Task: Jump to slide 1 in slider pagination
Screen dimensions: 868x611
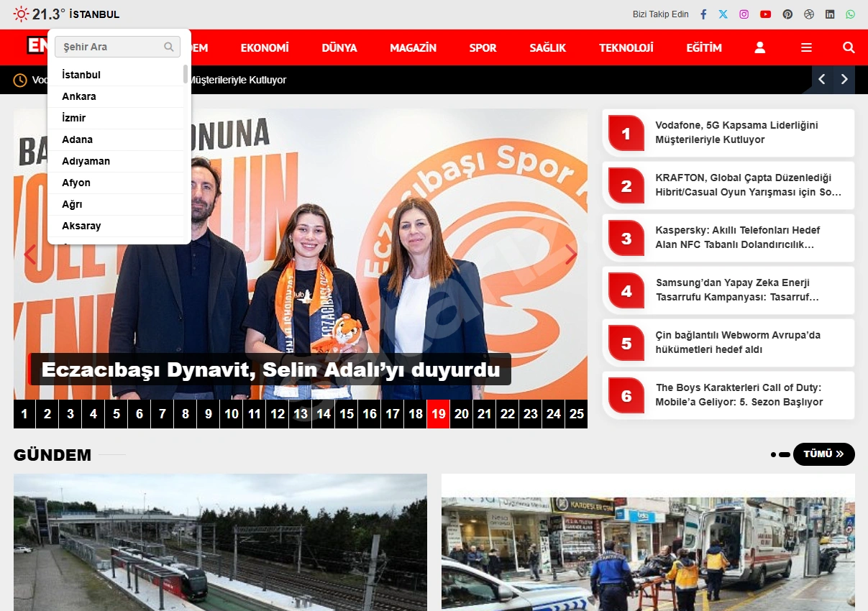Action: [x=24, y=414]
